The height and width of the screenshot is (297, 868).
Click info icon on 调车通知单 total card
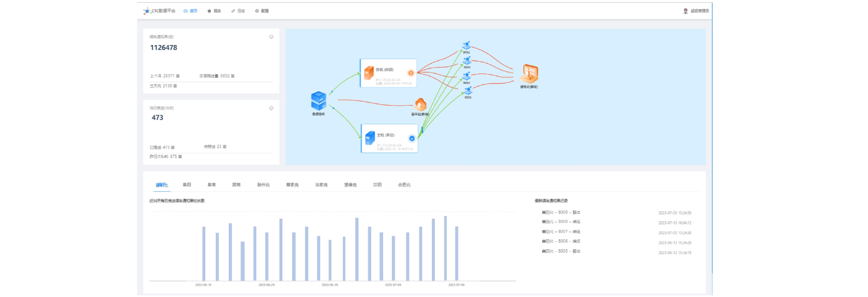(x=271, y=37)
